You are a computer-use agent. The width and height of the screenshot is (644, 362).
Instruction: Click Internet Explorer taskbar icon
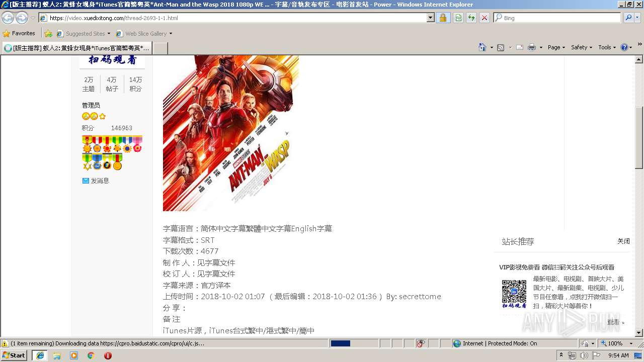click(x=40, y=355)
